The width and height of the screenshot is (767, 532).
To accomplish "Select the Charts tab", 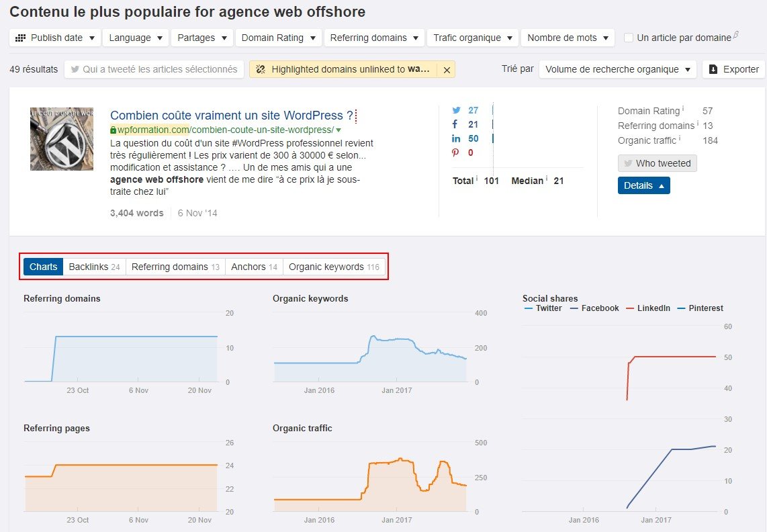I will 43,267.
